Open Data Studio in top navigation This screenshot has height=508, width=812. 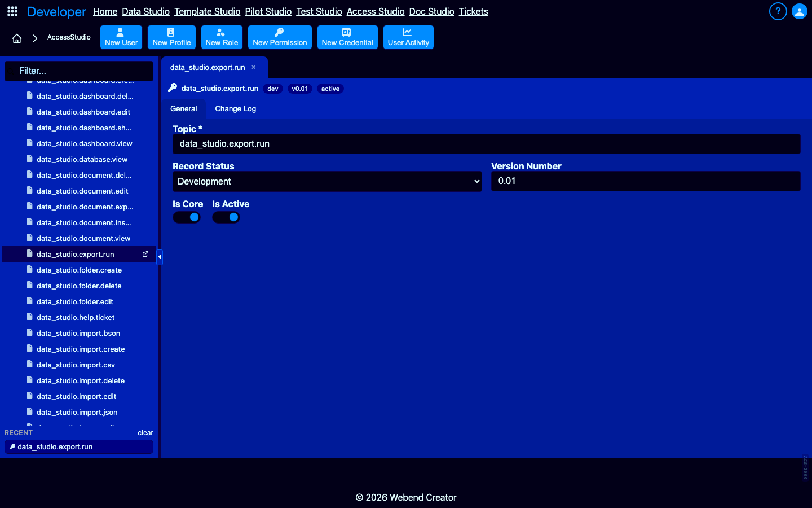(x=145, y=11)
